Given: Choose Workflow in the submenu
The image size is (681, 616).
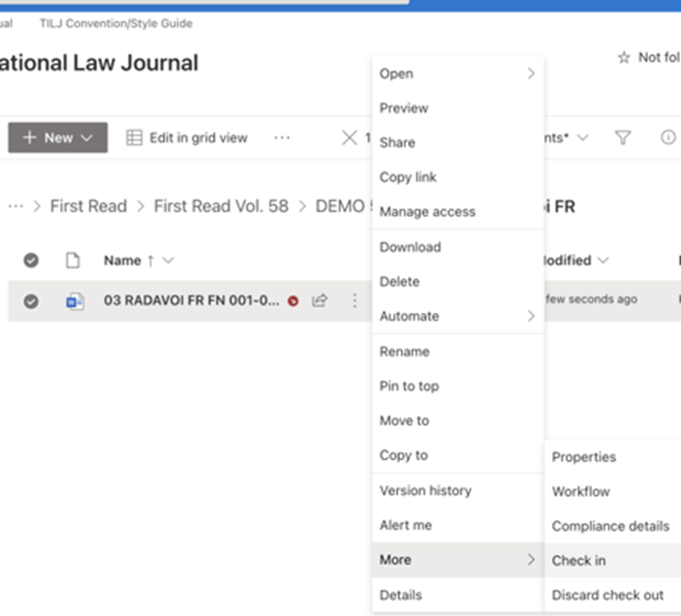Looking at the screenshot, I should point(612,492).
